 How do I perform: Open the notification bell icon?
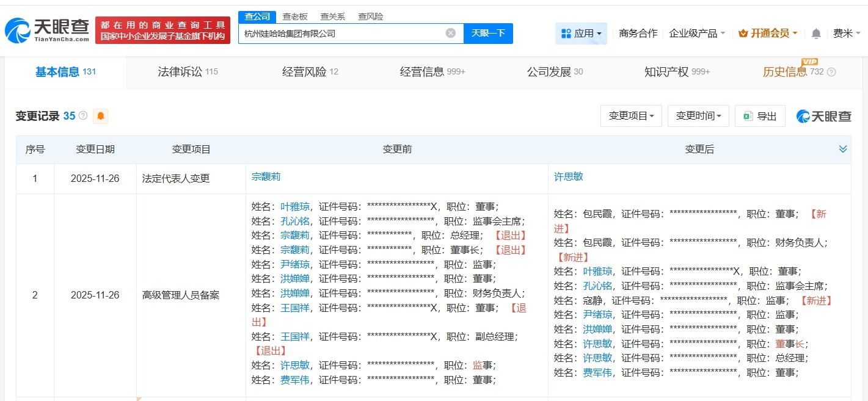(x=815, y=34)
